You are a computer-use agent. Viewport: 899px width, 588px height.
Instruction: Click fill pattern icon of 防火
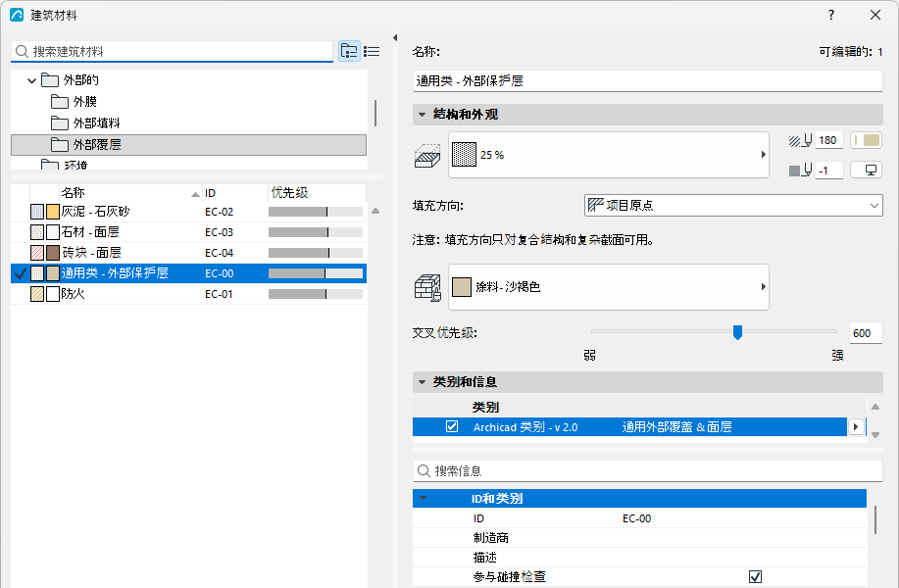coord(37,294)
